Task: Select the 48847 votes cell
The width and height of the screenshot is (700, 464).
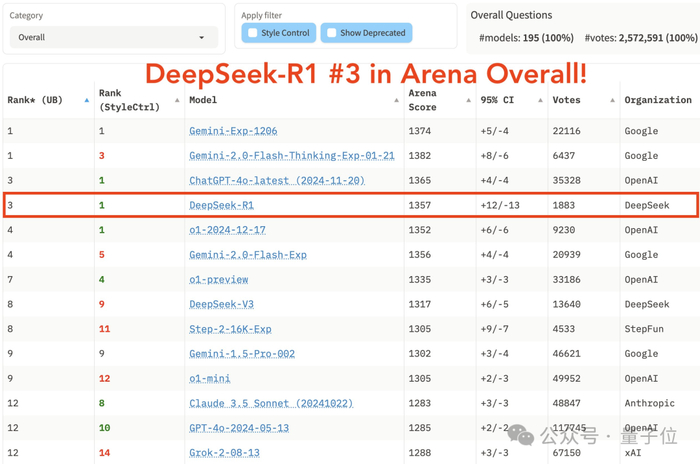Action: click(567, 403)
